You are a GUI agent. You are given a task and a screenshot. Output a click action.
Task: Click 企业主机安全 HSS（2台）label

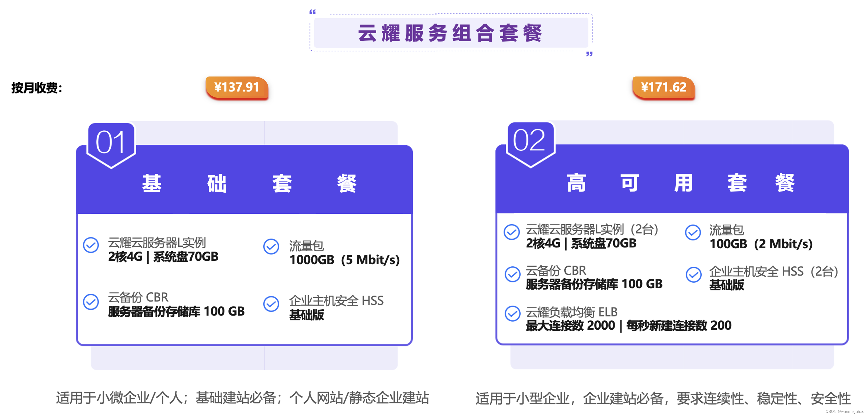tap(774, 271)
